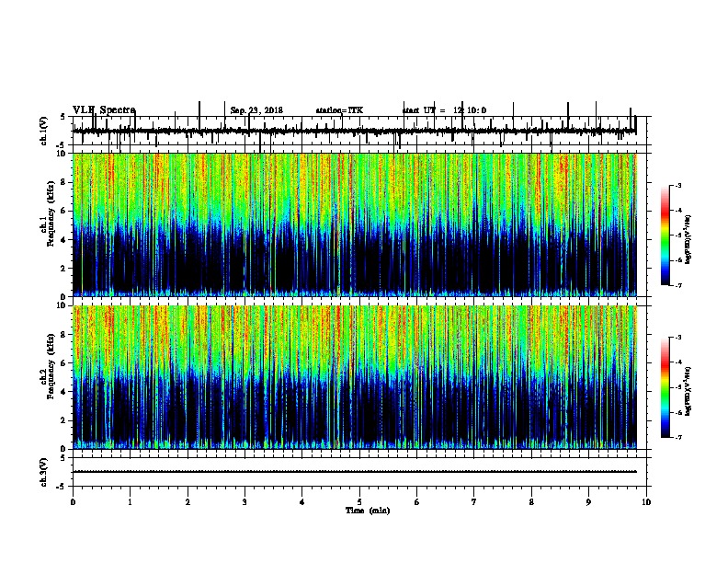Click the time axis tick label "9"

pos(588,502)
